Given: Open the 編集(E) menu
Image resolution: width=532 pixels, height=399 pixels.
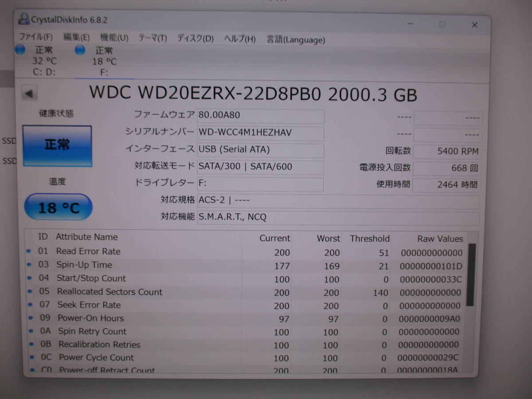Looking at the screenshot, I should coord(76,38).
